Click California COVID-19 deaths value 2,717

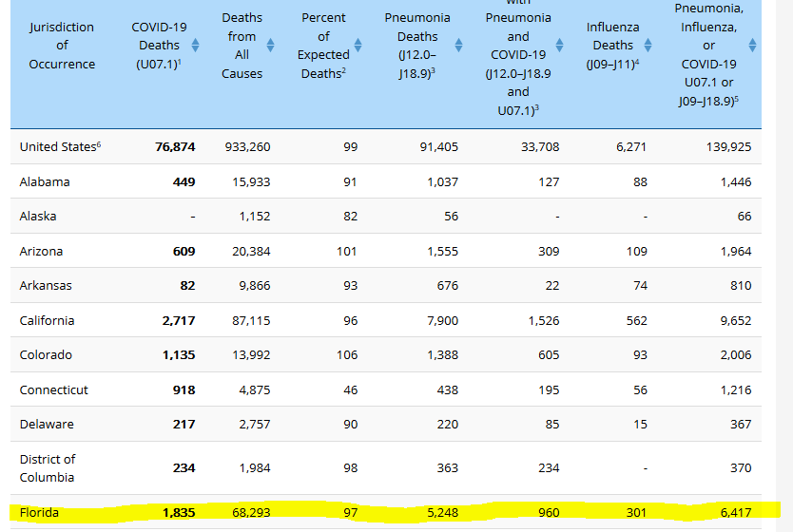point(179,320)
